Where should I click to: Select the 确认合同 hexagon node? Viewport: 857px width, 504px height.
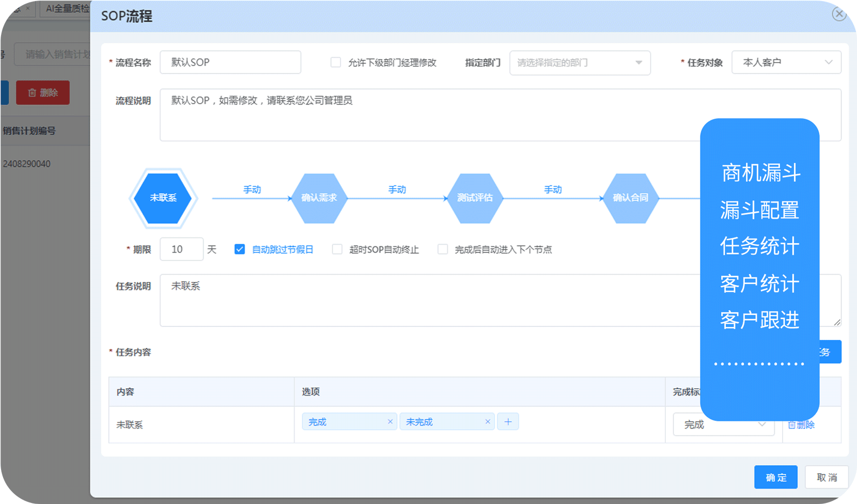(630, 198)
